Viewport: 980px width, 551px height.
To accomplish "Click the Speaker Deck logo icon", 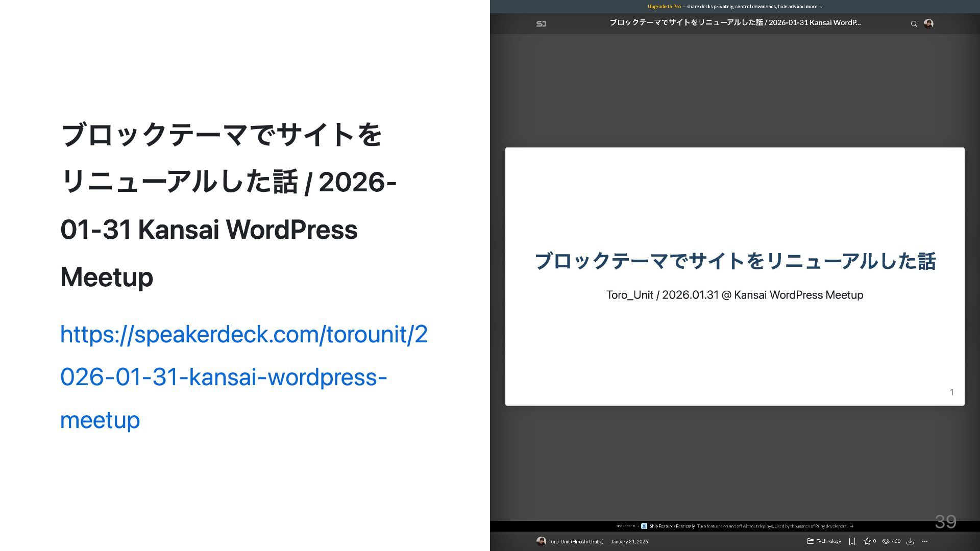I will [541, 23].
